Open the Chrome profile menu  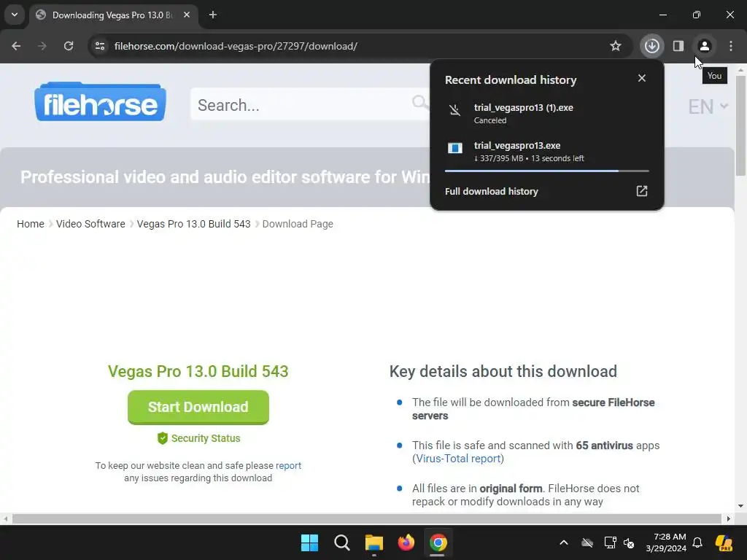click(x=704, y=46)
